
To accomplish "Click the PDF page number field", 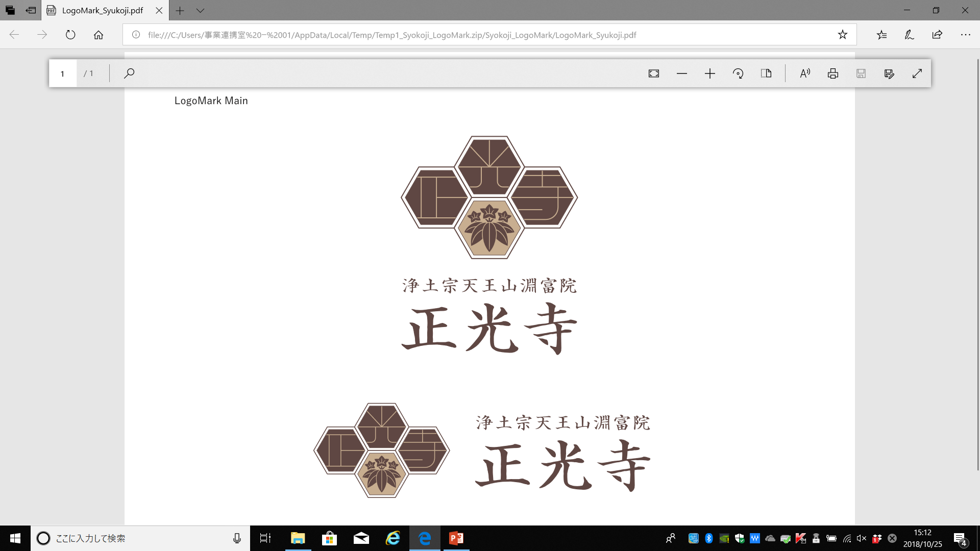I will tap(63, 73).
